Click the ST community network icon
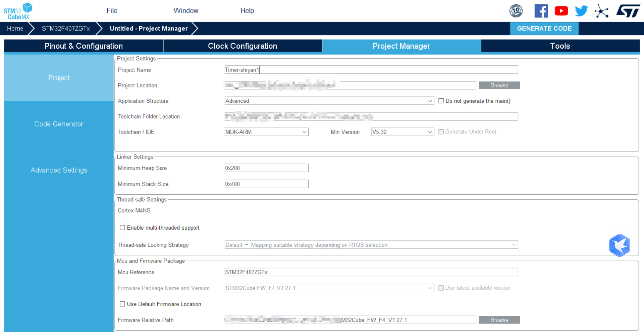This screenshot has height=336, width=644. (x=601, y=11)
